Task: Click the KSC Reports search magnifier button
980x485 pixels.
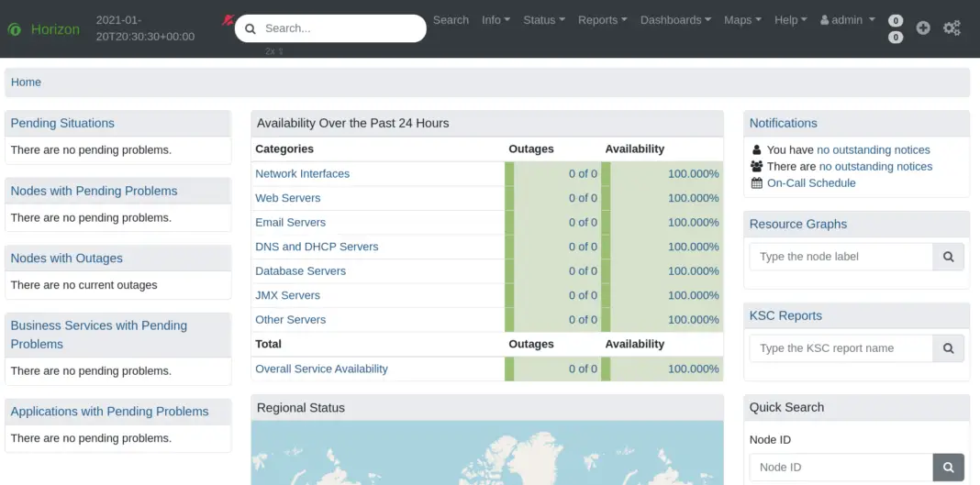Action: click(x=948, y=348)
